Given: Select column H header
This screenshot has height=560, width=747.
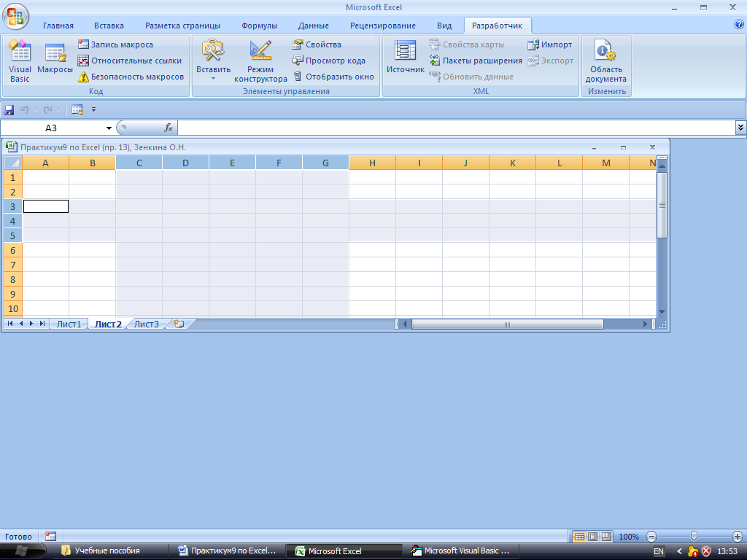Looking at the screenshot, I should (372, 163).
